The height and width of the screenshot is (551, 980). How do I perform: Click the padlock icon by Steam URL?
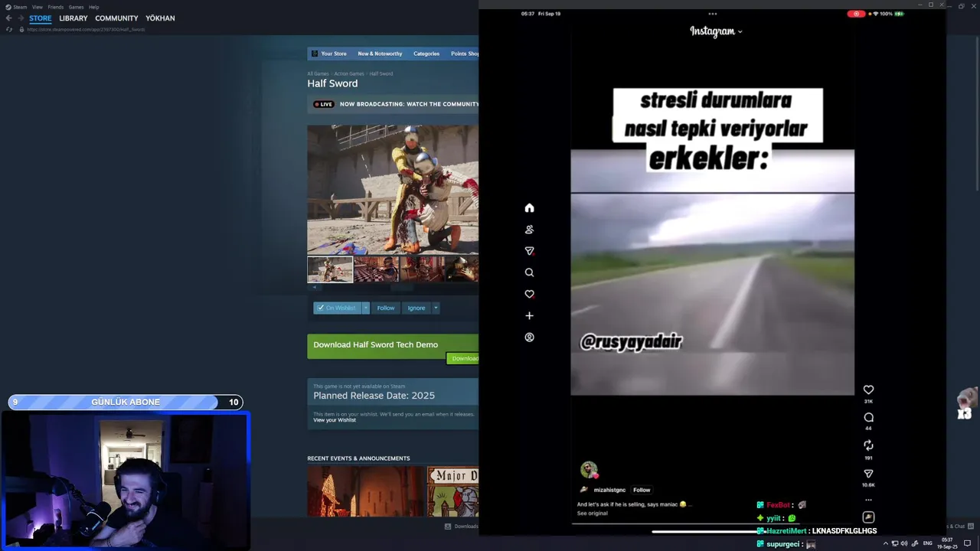click(x=21, y=29)
